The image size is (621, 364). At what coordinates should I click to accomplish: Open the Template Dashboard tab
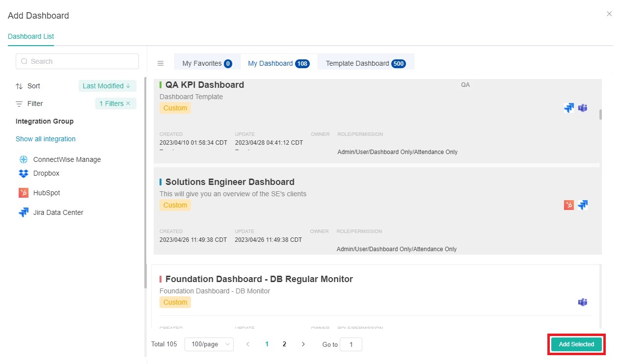point(365,63)
